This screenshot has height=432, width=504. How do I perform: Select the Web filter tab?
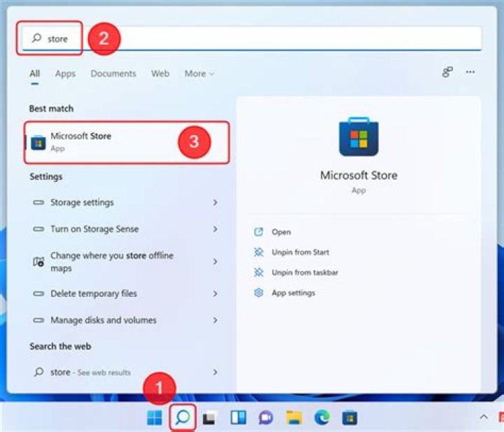coord(160,74)
